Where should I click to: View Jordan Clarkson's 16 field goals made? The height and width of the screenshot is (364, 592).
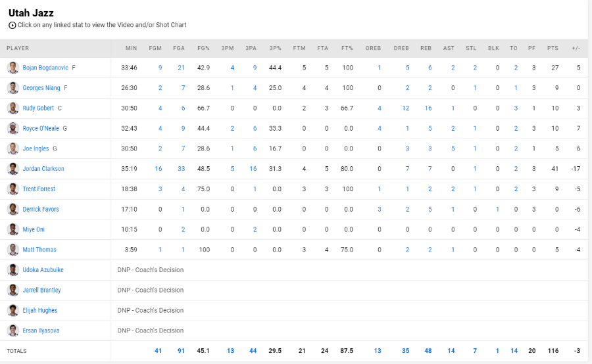[x=159, y=169]
